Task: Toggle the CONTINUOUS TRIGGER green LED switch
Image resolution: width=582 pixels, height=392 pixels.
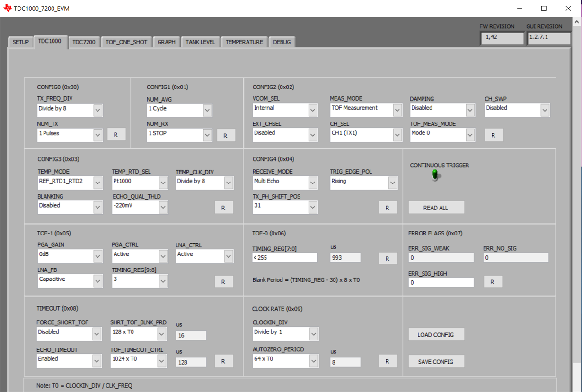Action: (x=435, y=175)
